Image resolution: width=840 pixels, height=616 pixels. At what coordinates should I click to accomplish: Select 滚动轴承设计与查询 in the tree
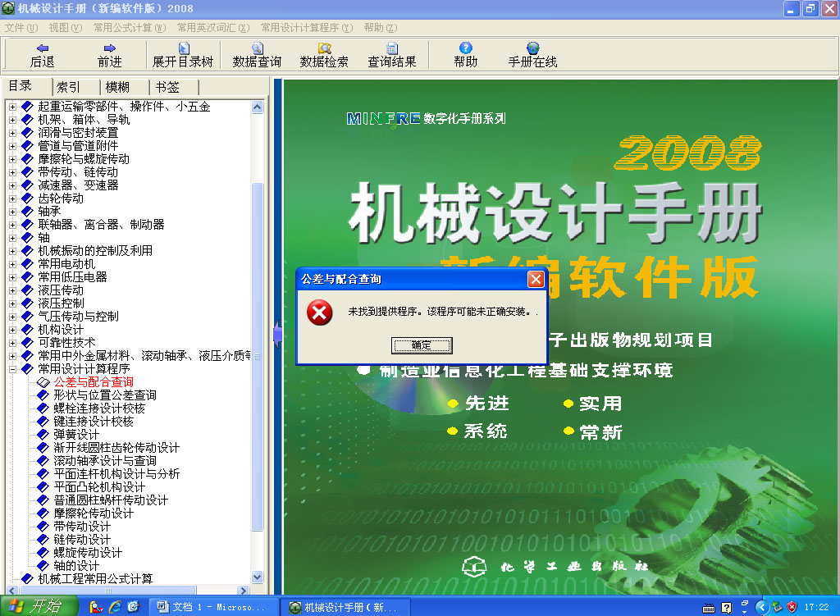pos(105,461)
